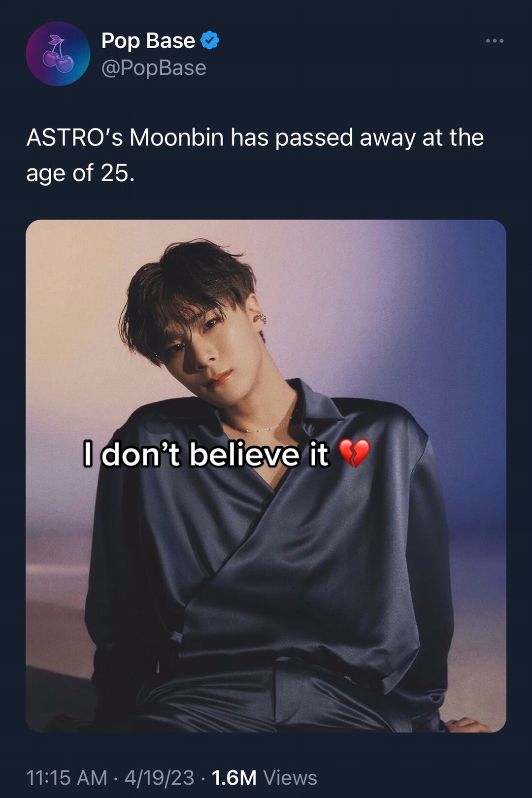Image resolution: width=532 pixels, height=798 pixels.
Task: Open the Pop Base cherry profile avatar
Action: 58,54
